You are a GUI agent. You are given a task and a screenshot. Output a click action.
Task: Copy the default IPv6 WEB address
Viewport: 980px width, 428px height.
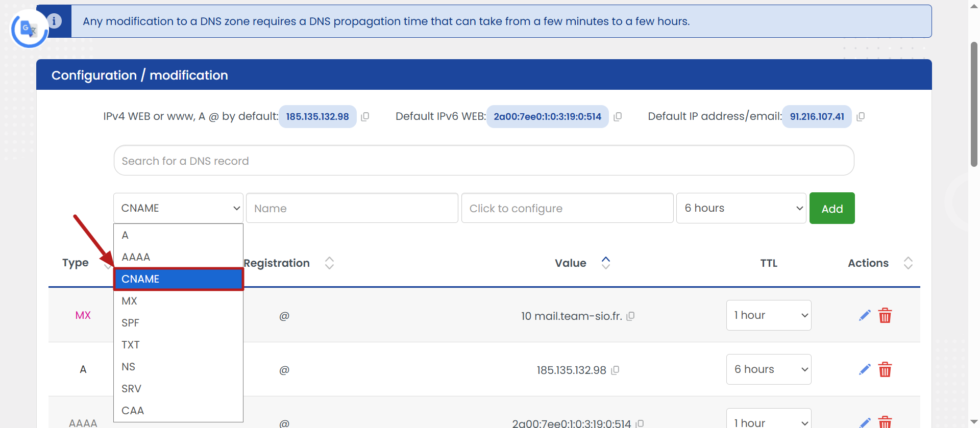pos(618,117)
